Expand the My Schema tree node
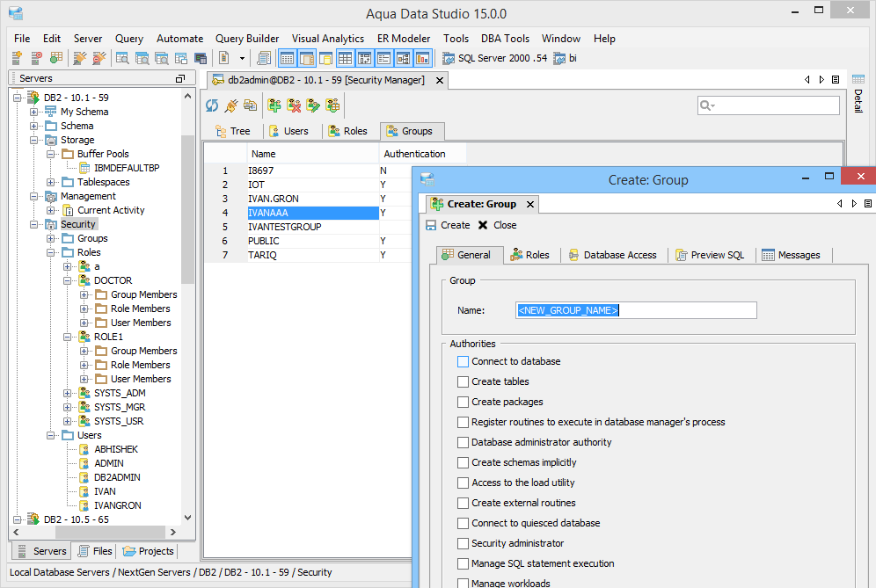 tap(34, 112)
